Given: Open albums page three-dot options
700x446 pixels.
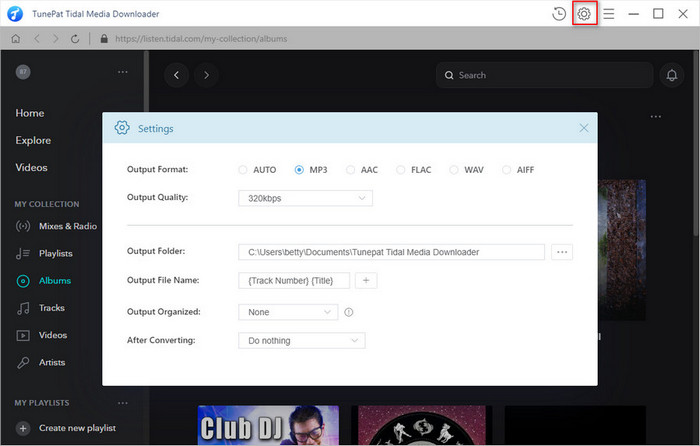Looking at the screenshot, I should [656, 117].
